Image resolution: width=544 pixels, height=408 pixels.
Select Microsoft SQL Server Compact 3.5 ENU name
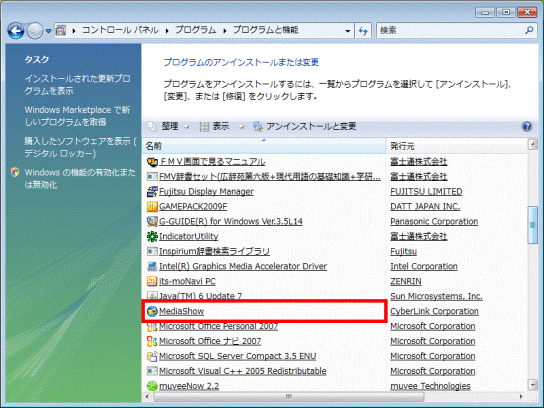[x=237, y=356]
